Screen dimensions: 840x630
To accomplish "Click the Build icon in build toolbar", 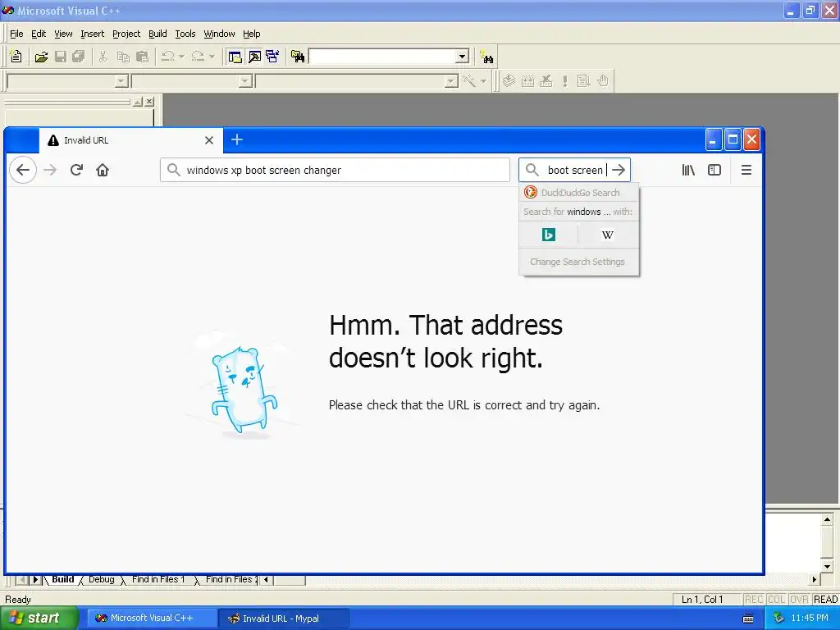I will [527, 81].
